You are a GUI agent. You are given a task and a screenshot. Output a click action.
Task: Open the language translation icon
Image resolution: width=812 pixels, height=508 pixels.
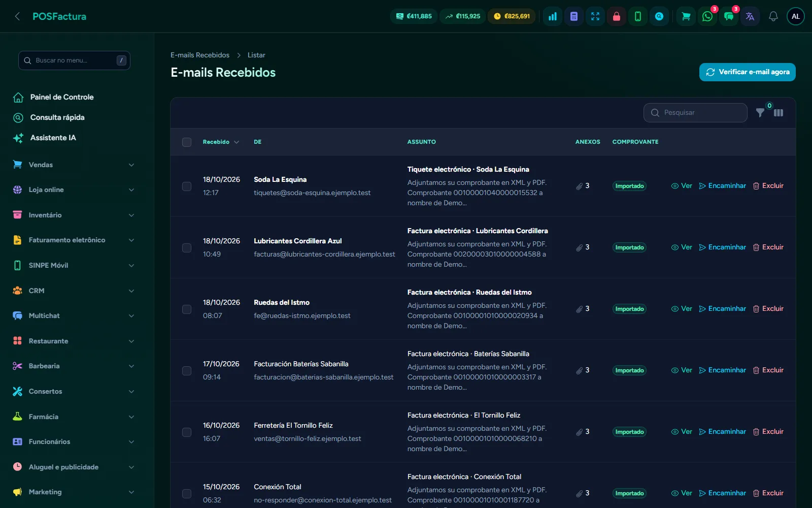pyautogui.click(x=750, y=16)
